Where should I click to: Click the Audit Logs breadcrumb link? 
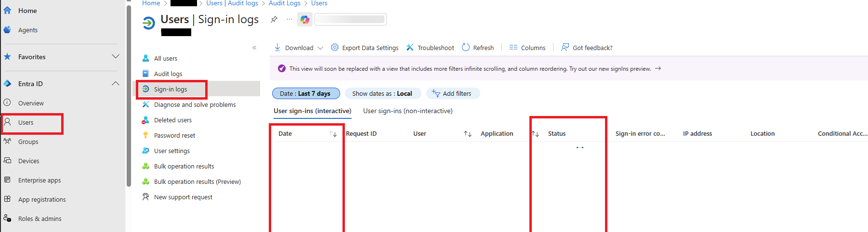pos(285,3)
